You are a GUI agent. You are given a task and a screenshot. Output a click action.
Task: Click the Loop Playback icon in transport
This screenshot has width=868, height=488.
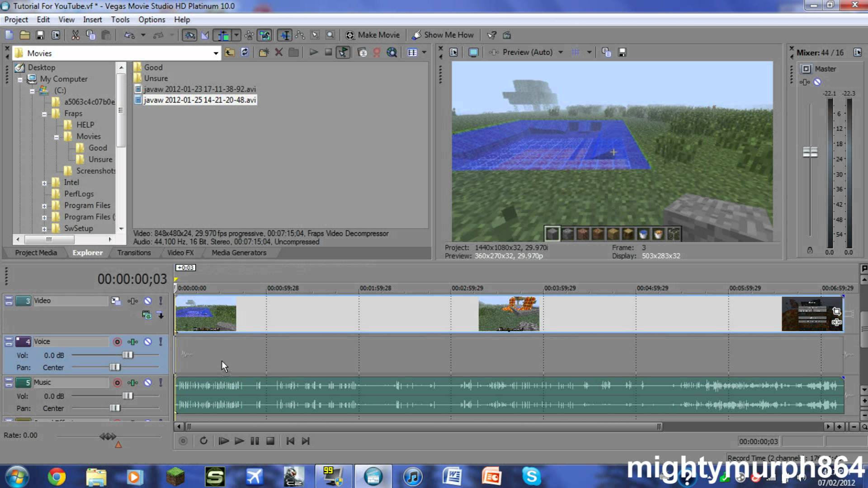pyautogui.click(x=203, y=441)
